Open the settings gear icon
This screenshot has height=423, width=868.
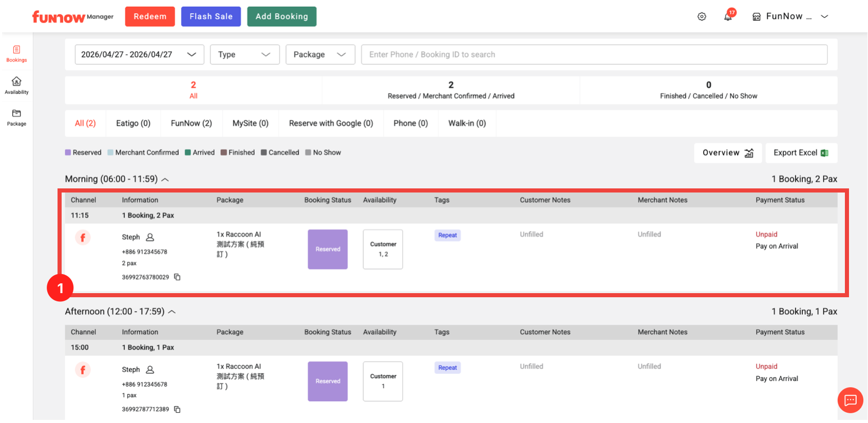[702, 16]
